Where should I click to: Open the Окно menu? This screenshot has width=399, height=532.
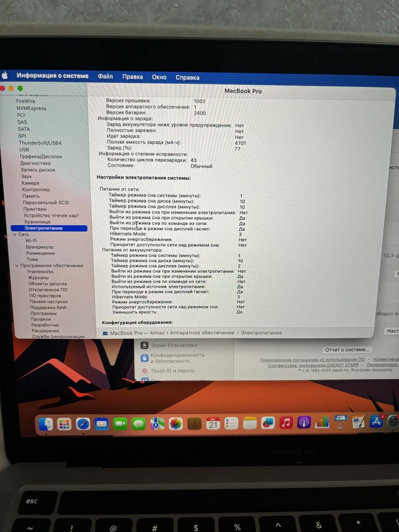(159, 77)
